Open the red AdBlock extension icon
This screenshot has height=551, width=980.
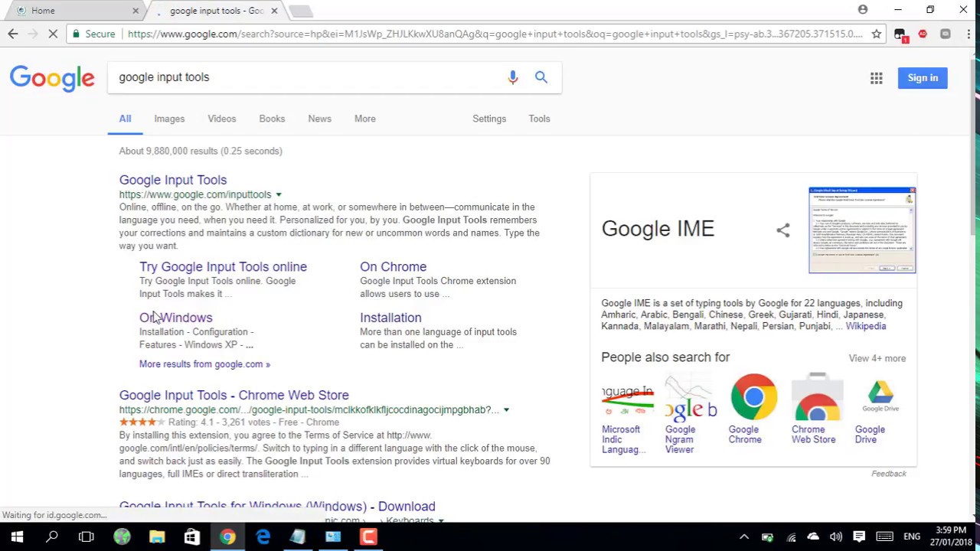(923, 34)
